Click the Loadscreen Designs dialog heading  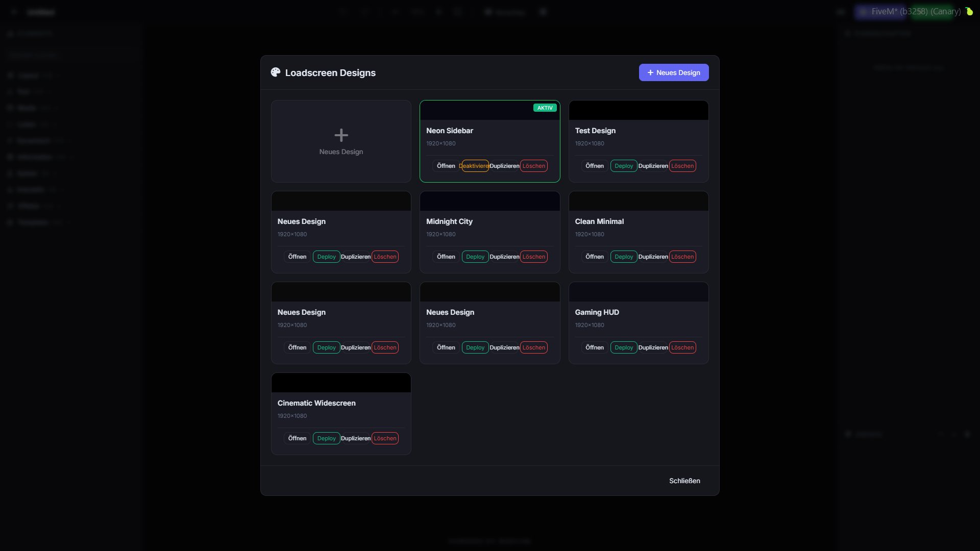coord(330,72)
